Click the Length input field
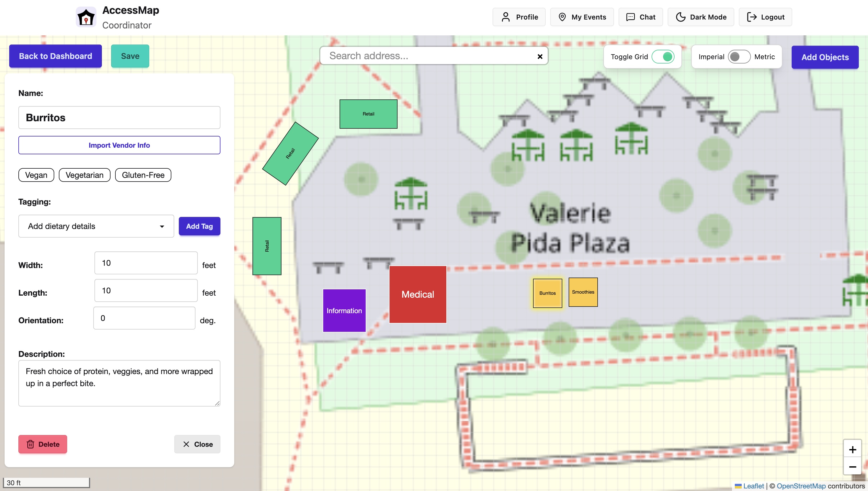 pyautogui.click(x=146, y=291)
